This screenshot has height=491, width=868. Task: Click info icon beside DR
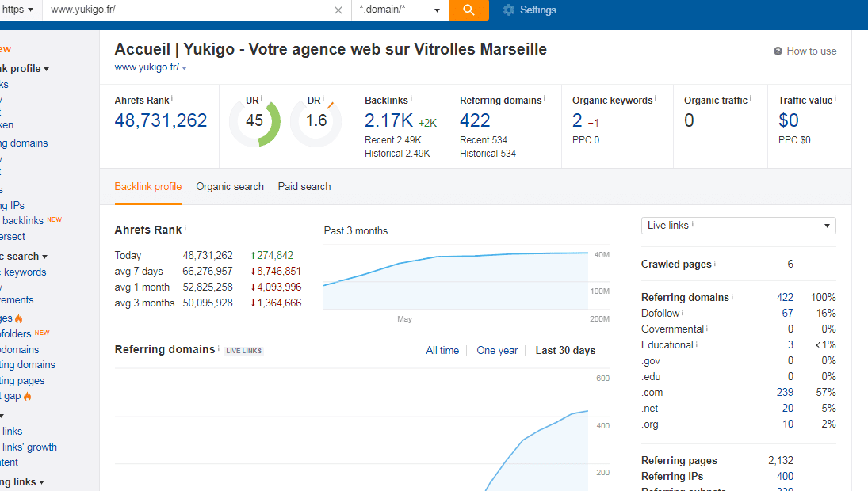pyautogui.click(x=323, y=98)
